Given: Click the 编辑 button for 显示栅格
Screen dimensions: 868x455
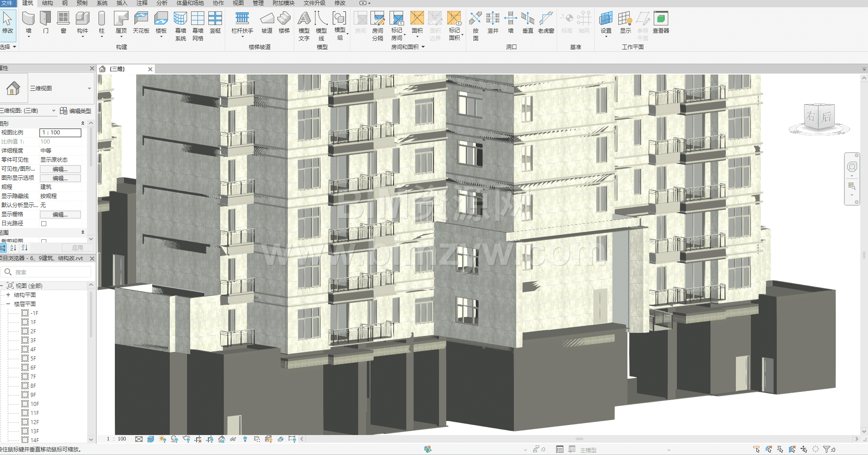Looking at the screenshot, I should (x=60, y=214).
